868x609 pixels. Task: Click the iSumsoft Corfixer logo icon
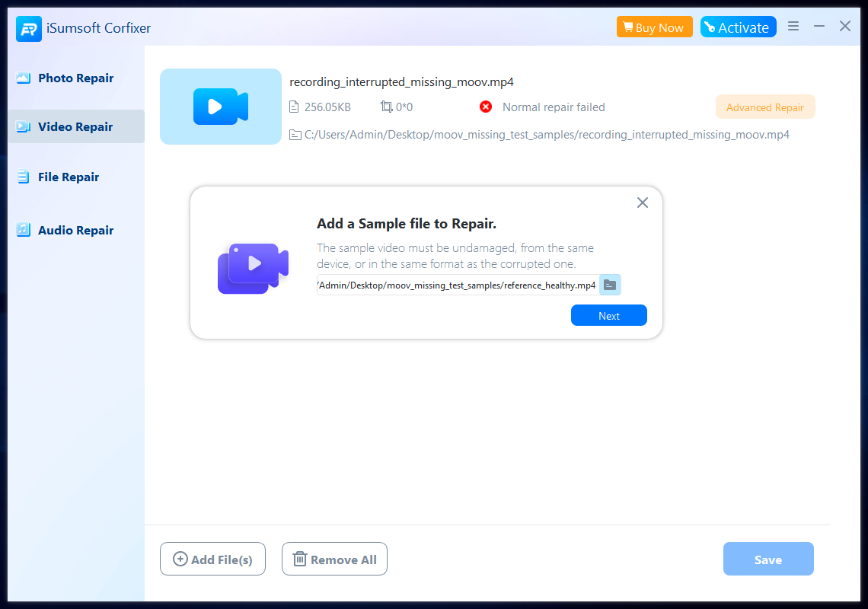29,28
